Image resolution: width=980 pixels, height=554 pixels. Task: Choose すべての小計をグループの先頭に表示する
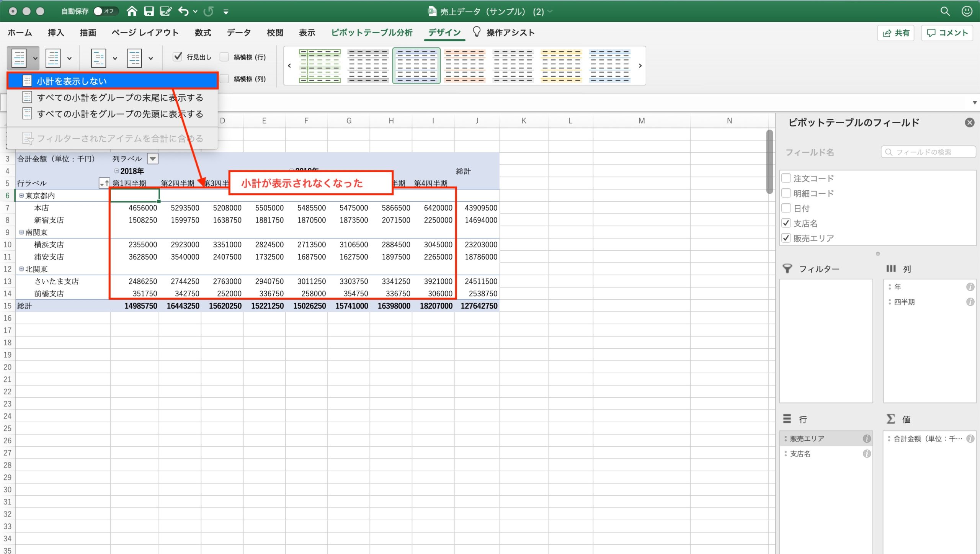[113, 114]
